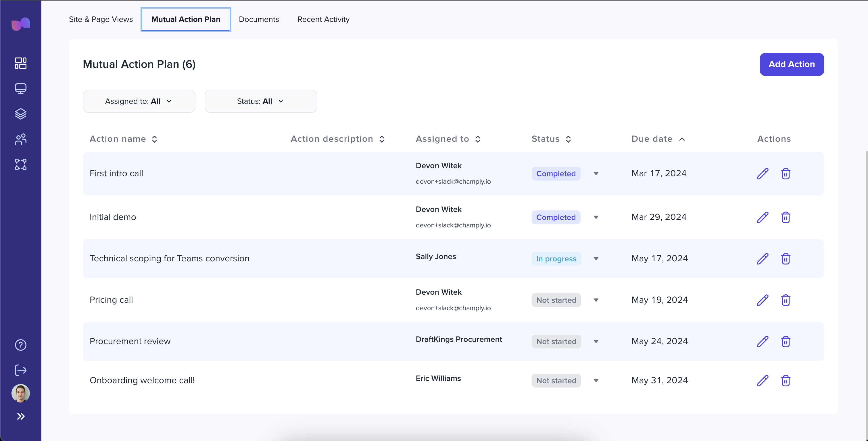The image size is (868, 441).
Task: Expand sidebar with double chevron icon
Action: tap(21, 416)
